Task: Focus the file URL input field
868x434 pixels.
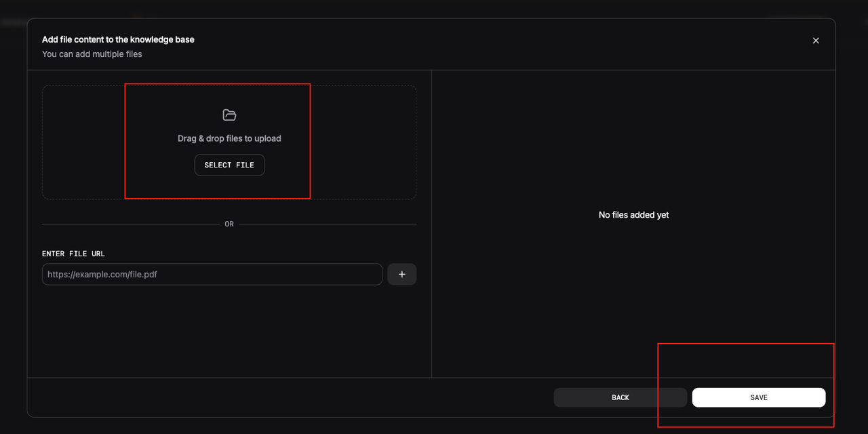Action: click(x=212, y=274)
